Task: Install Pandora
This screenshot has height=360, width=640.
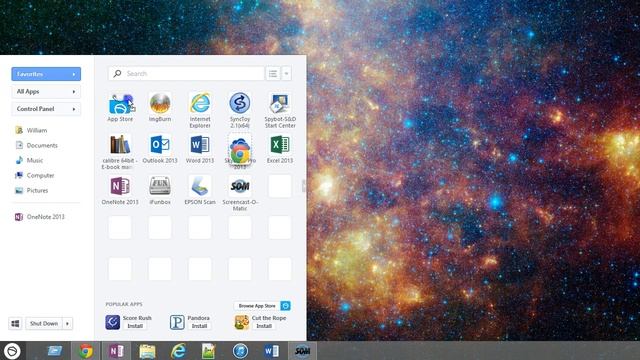Action: pyautogui.click(x=200, y=326)
